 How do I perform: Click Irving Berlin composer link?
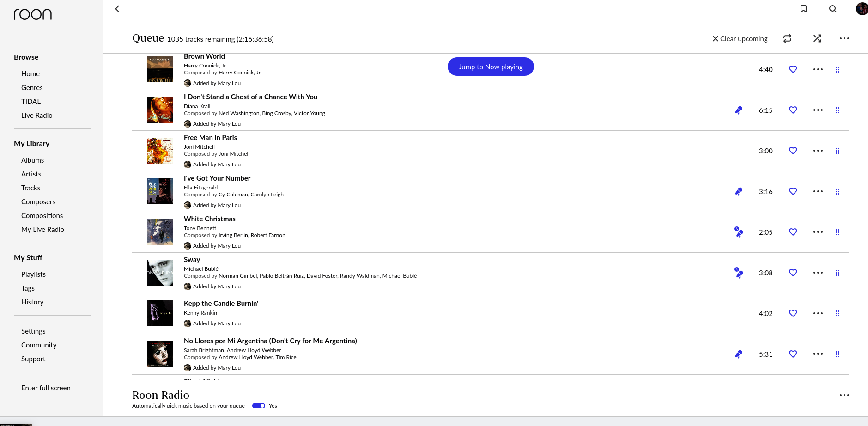pyautogui.click(x=233, y=235)
